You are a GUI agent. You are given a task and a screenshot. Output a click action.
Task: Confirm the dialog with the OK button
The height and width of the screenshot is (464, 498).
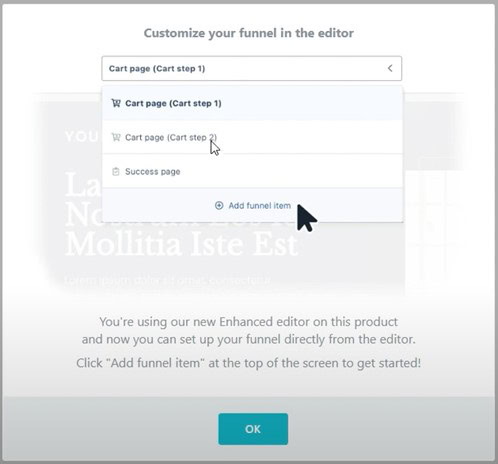pyautogui.click(x=253, y=429)
